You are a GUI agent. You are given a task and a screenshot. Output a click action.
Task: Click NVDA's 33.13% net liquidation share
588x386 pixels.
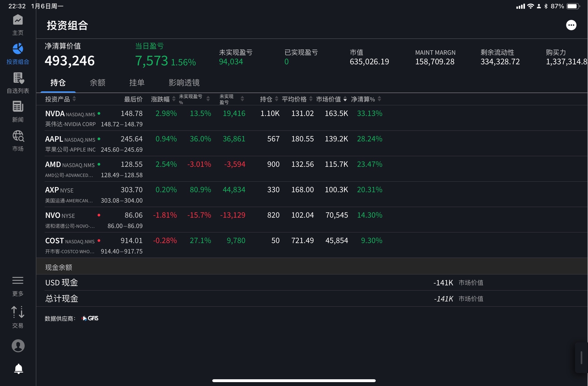point(370,113)
